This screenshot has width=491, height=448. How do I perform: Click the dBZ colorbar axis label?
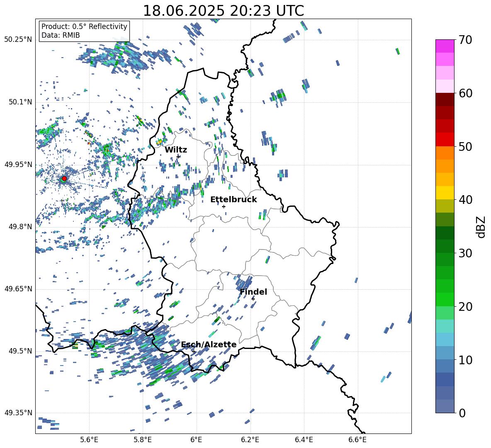[481, 227]
